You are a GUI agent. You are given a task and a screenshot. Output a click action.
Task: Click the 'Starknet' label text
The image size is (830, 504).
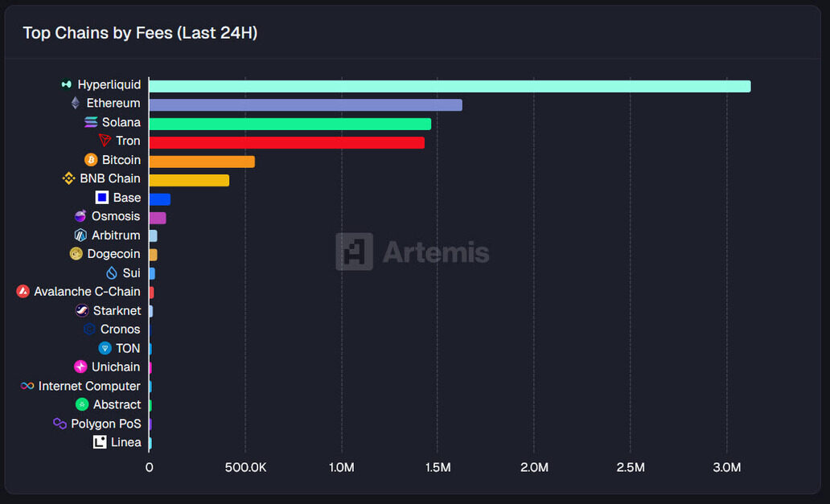117,310
